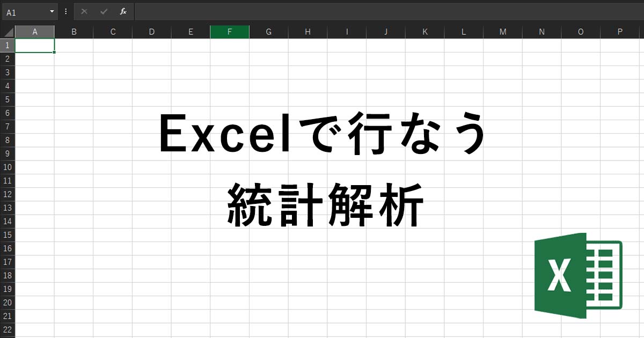Click the fill handle of cell A1
644x338 pixels.
click(x=54, y=52)
